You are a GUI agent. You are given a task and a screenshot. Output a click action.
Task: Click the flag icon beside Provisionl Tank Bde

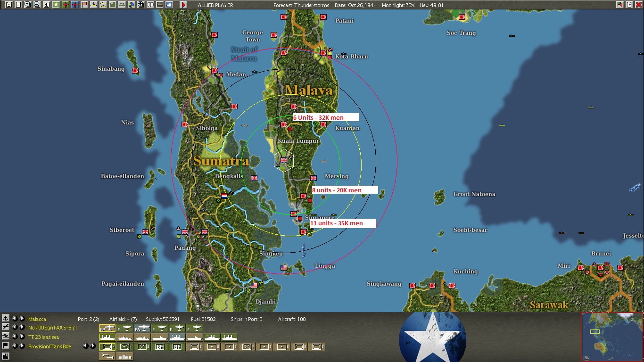6,346
